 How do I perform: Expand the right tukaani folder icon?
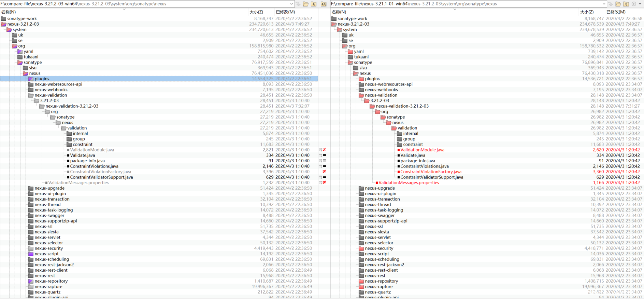coord(350,57)
